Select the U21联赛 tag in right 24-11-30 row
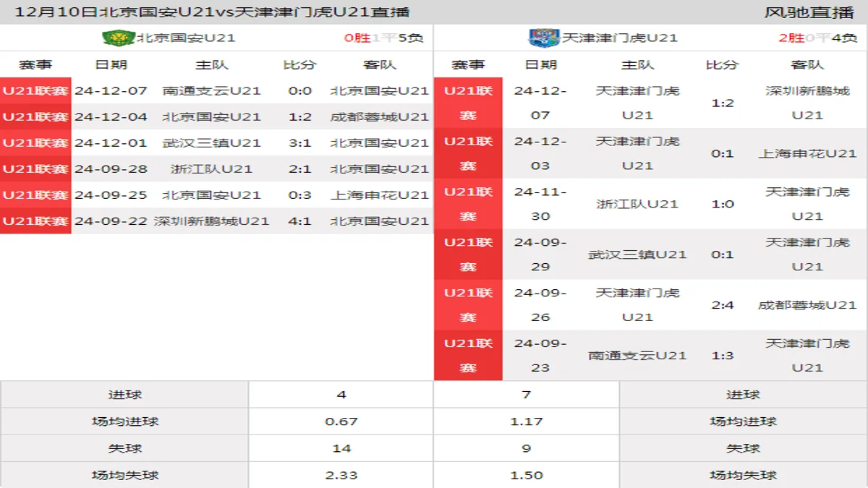 pyautogui.click(x=468, y=204)
